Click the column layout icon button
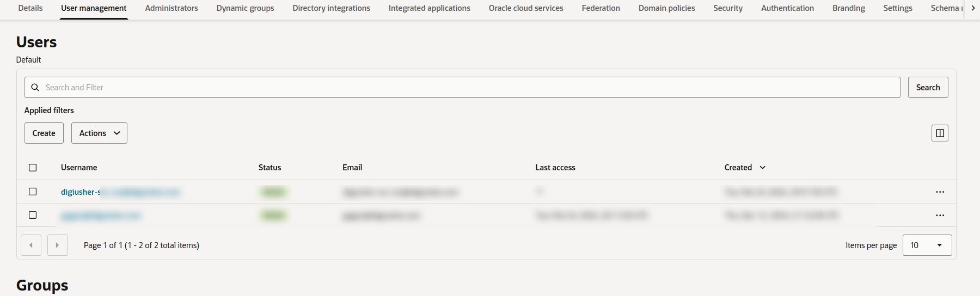The width and height of the screenshot is (980, 296). 940,133
